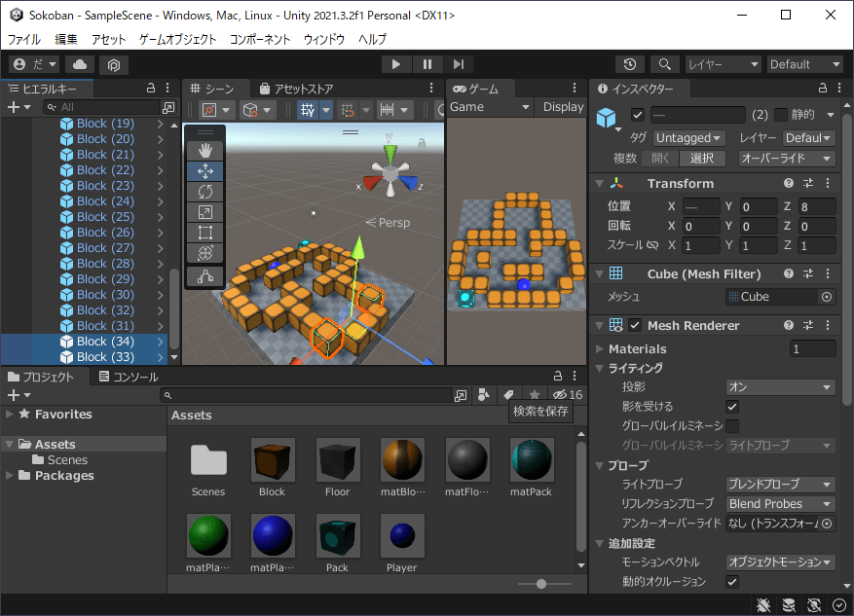This screenshot has width=854, height=616.
Task: Open the Hierarchy create plus button
Action: (x=18, y=107)
